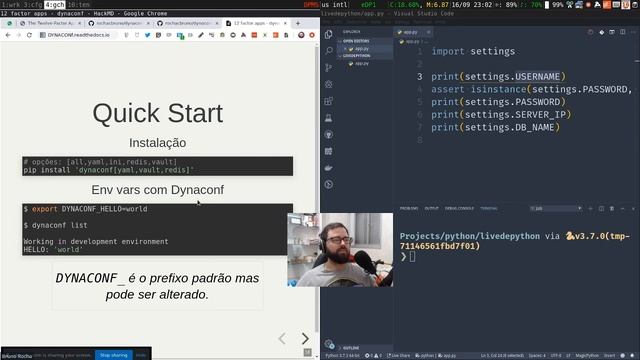Click the split editor icon in VS Code

pos(622,32)
